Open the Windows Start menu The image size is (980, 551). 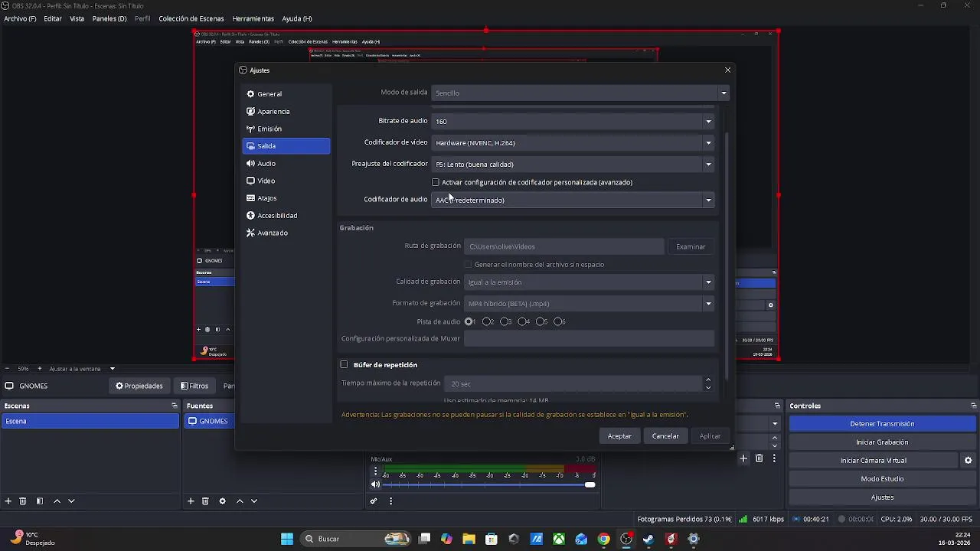[x=287, y=539]
